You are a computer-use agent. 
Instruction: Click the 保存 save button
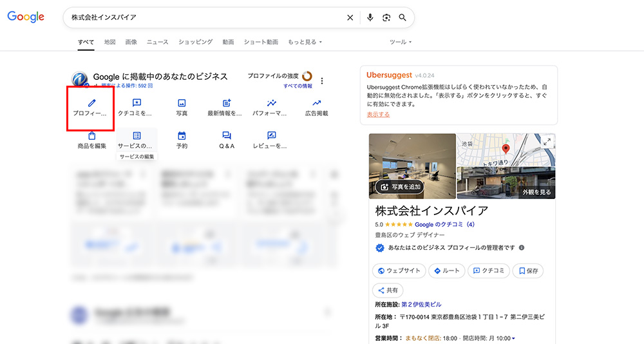528,271
